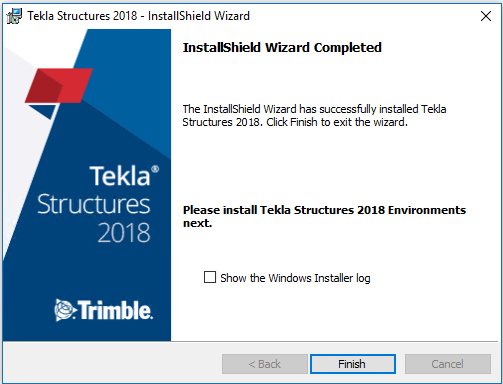Click the bold Please install Environments next notice
The height and width of the screenshot is (384, 503).
point(324,216)
